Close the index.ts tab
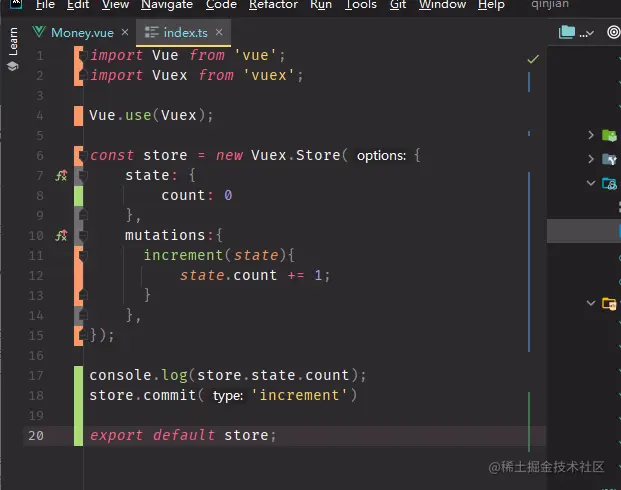 click(219, 32)
